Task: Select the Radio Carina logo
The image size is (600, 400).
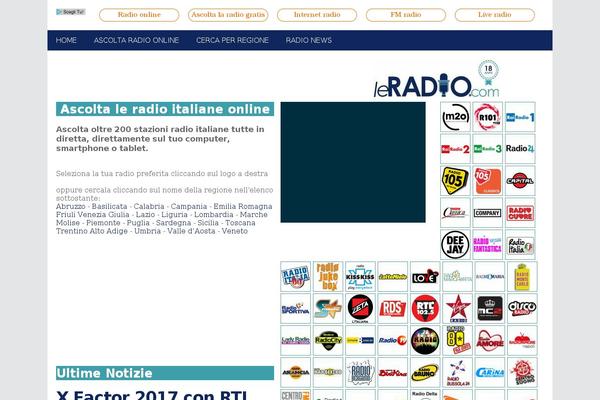Action: tap(490, 372)
